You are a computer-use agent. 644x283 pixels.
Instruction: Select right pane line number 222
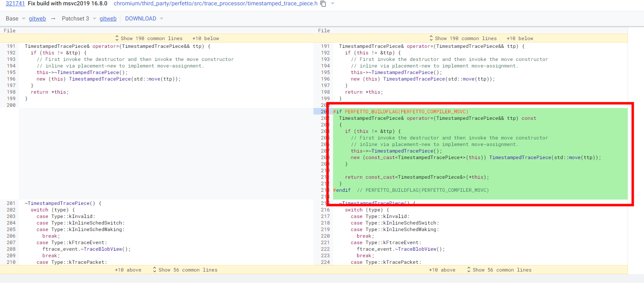coord(325,249)
